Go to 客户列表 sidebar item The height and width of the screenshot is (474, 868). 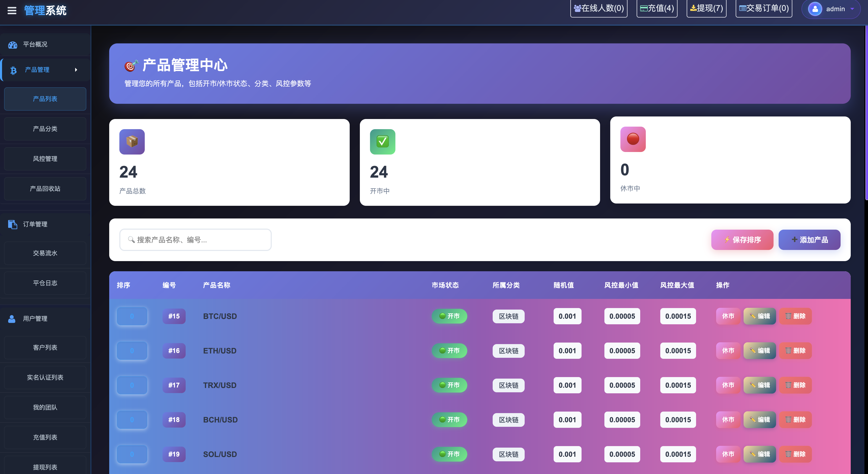point(45,347)
